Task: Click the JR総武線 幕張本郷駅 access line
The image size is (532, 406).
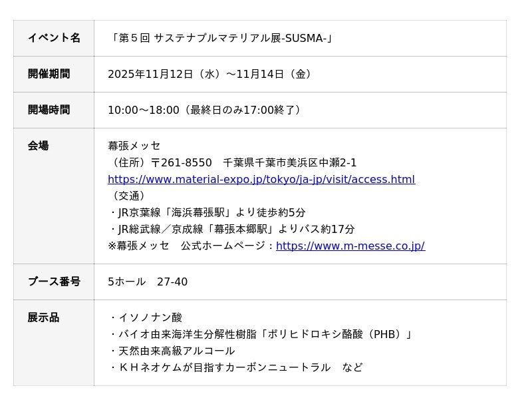Action: click(x=231, y=229)
